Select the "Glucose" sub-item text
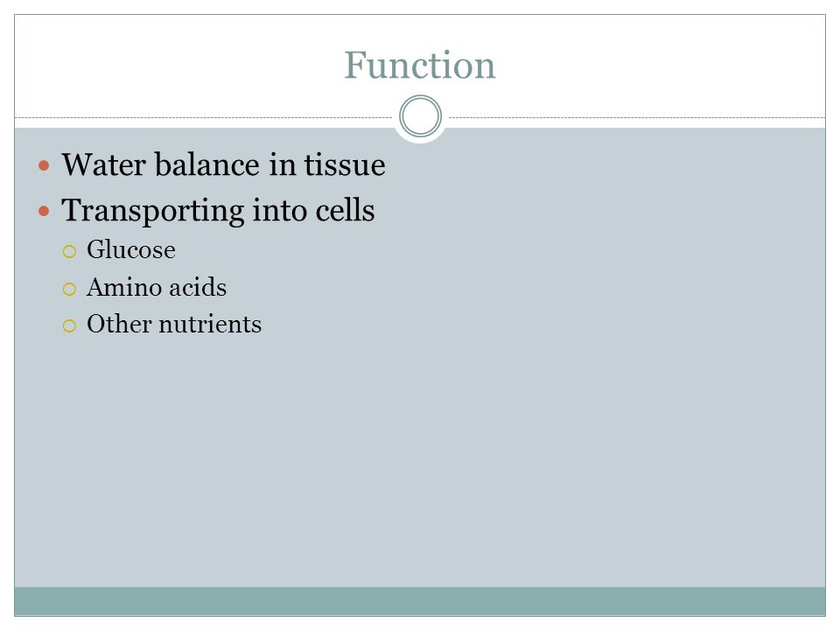The height and width of the screenshot is (630, 840). tap(131, 249)
